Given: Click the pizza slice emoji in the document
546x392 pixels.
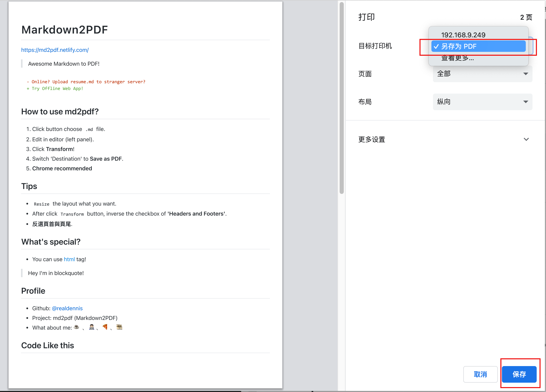Looking at the screenshot, I should [x=105, y=327].
